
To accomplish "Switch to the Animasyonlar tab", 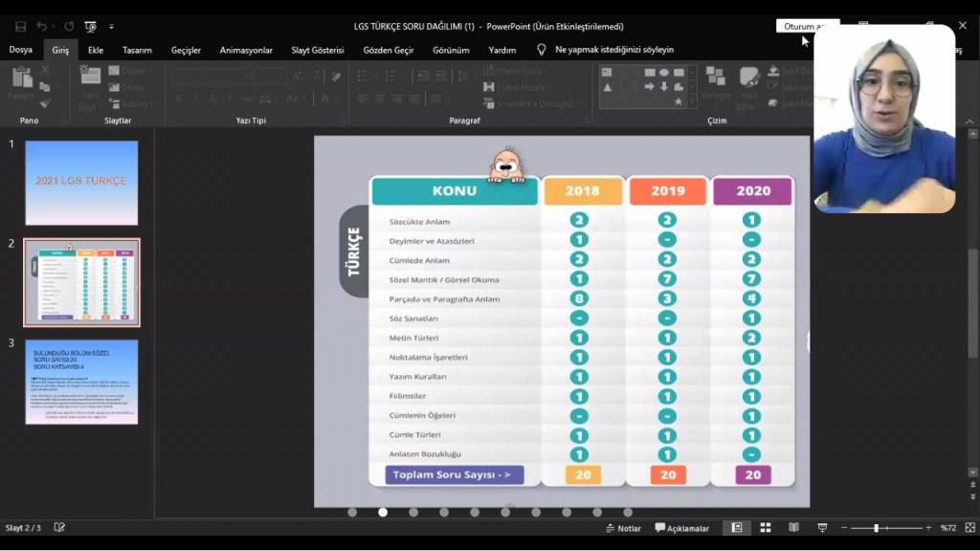I will [x=246, y=50].
